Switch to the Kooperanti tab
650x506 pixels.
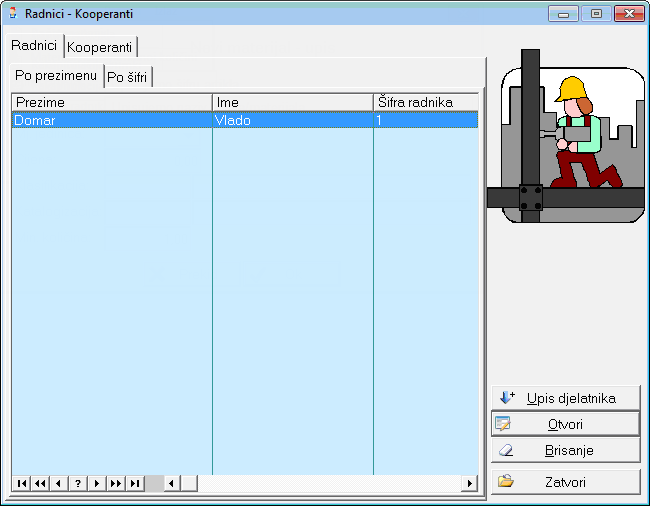pos(100,47)
